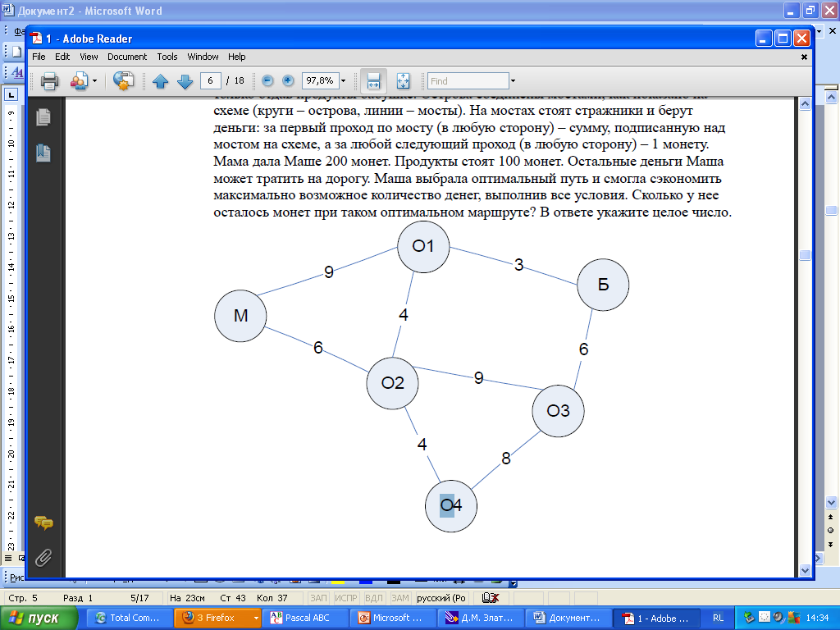840x630 pixels.
Task: Click the RL language bar indicator
Action: pyautogui.click(x=719, y=619)
